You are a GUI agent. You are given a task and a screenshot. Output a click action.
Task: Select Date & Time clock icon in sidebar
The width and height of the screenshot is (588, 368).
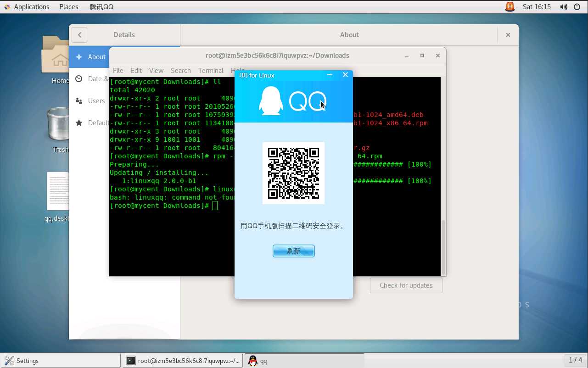tap(79, 79)
